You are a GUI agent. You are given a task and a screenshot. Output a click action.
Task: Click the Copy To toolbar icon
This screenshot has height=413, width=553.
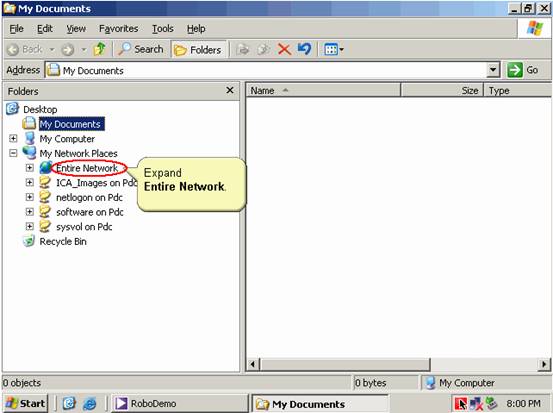(x=263, y=50)
